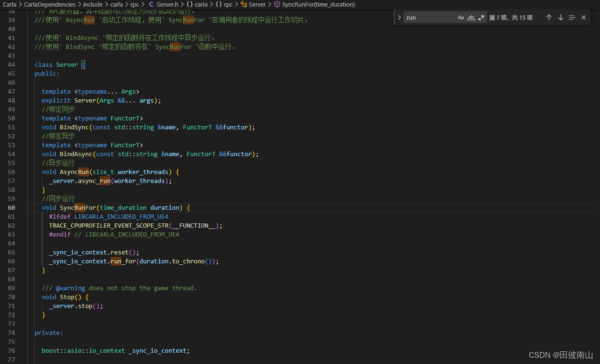Open '{} carla' namespace breadcrumb

point(197,4)
